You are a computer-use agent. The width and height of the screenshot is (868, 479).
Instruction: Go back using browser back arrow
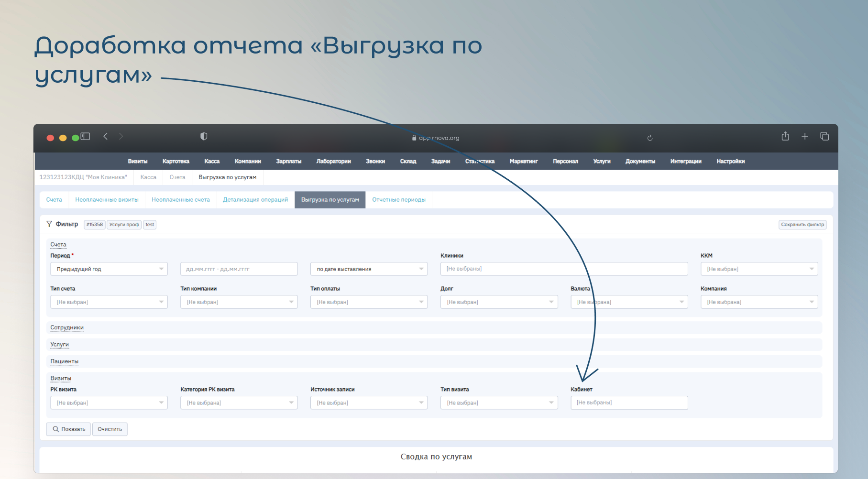[105, 137]
